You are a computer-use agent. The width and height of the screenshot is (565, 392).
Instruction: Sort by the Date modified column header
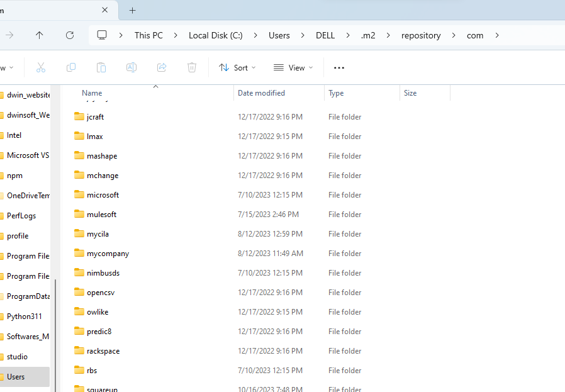pyautogui.click(x=261, y=93)
